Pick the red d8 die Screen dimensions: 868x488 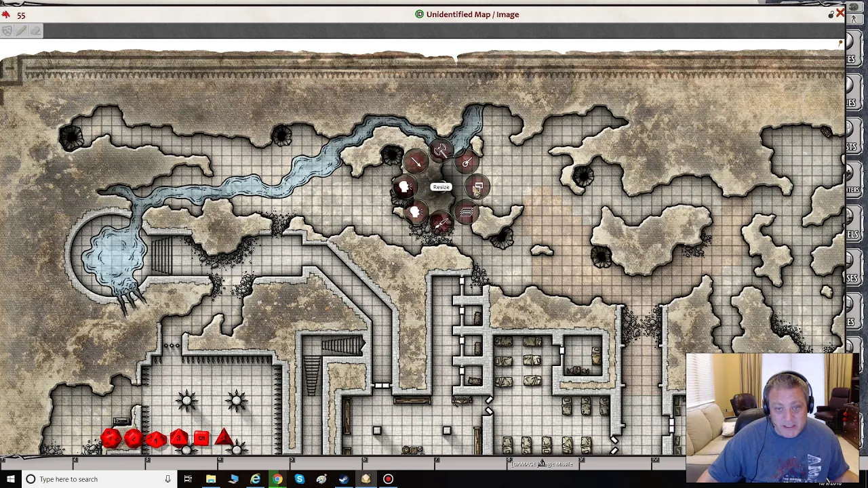tap(178, 439)
